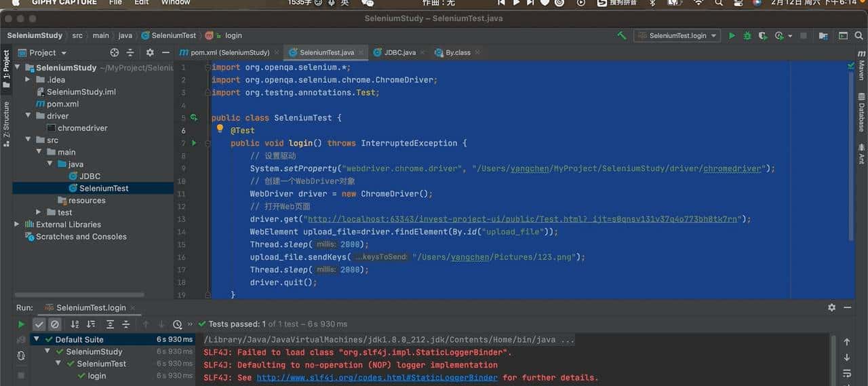Open the 1: Project side tab
Screen dimensions: 868x386
tap(6, 69)
